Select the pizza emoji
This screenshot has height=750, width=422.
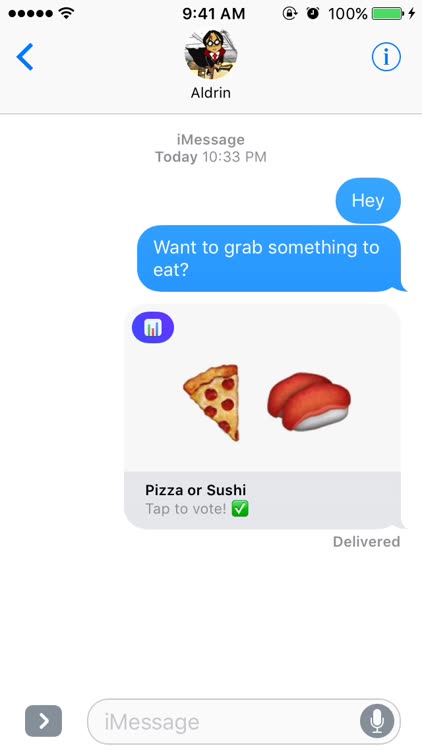[211, 402]
